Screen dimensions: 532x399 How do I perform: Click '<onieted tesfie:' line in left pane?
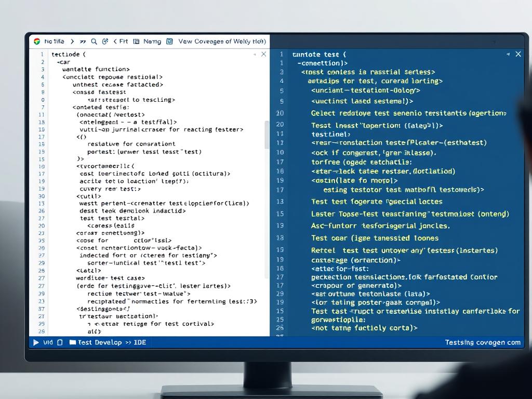click(101, 107)
